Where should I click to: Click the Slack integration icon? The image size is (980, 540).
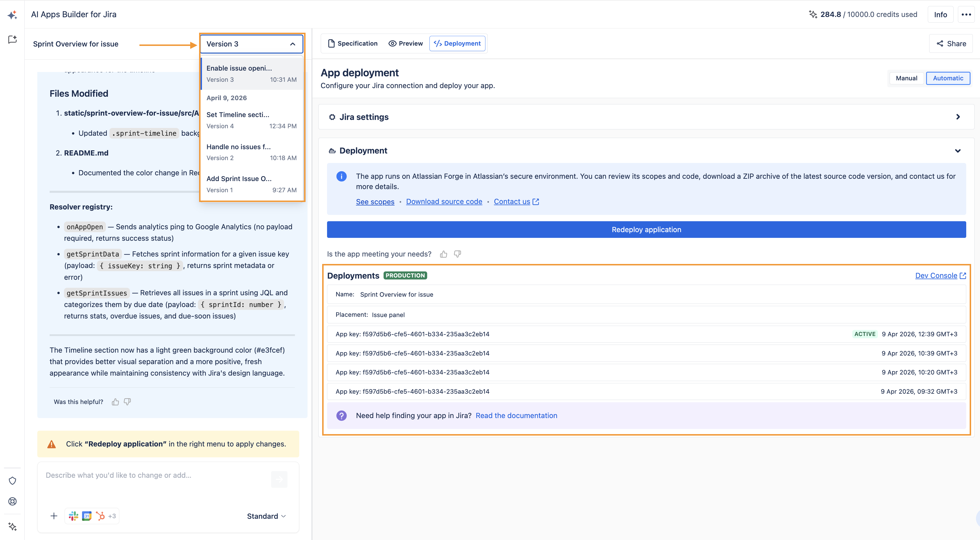tap(73, 516)
